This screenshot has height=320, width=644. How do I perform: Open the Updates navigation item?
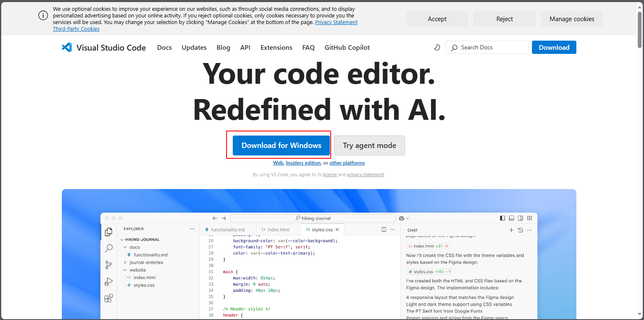click(194, 47)
